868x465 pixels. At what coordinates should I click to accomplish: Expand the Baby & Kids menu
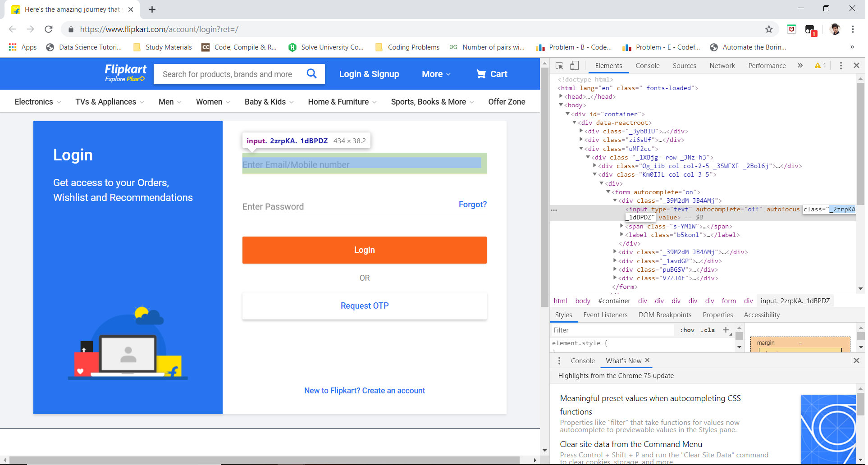[x=269, y=102]
